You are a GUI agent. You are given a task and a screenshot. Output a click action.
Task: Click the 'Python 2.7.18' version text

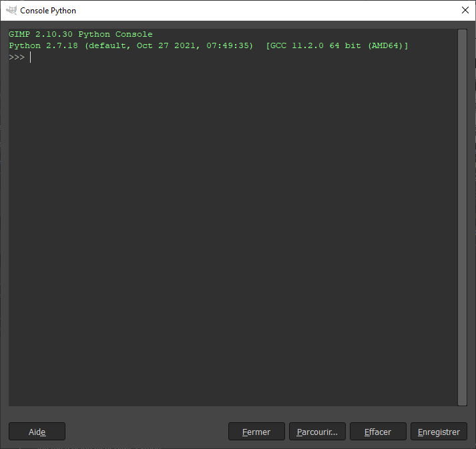click(43, 46)
